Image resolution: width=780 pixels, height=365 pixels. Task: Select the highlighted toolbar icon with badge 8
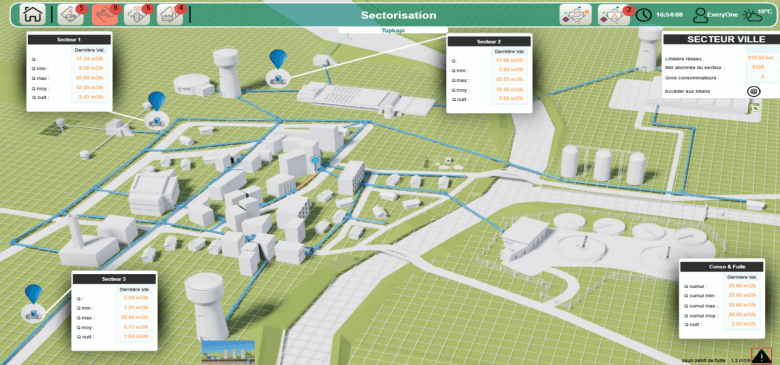click(x=105, y=14)
